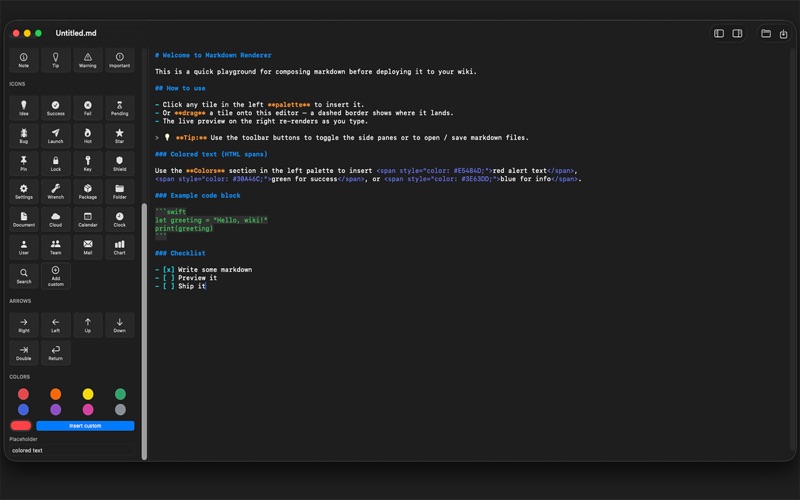Viewport: 800px width, 500px height.
Task: Open a markdown file via folder icon
Action: [766, 33]
